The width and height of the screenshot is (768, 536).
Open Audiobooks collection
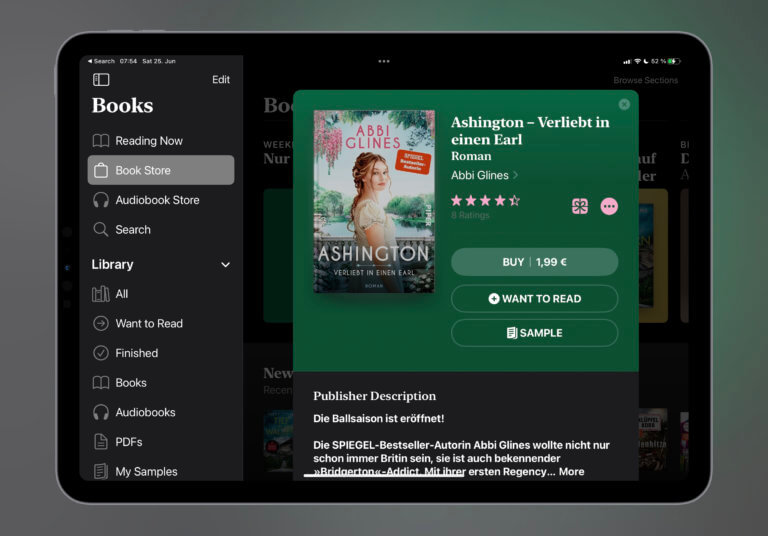pos(161,412)
